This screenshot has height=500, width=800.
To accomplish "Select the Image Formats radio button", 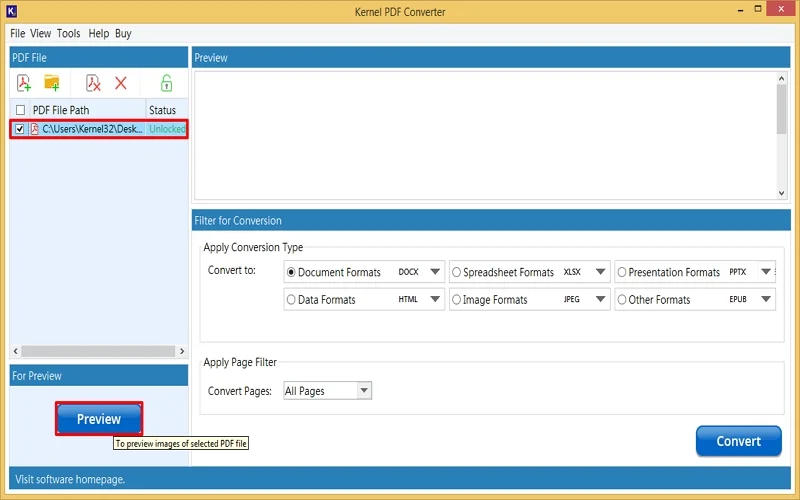I will [457, 299].
